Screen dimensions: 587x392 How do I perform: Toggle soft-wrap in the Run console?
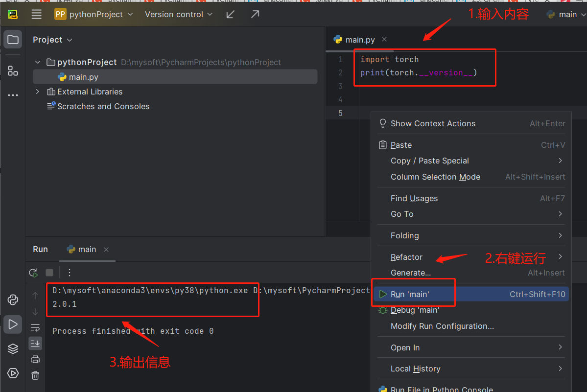(35, 327)
